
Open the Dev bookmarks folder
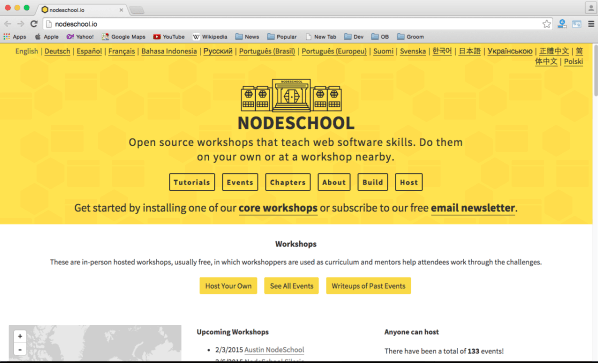354,37
